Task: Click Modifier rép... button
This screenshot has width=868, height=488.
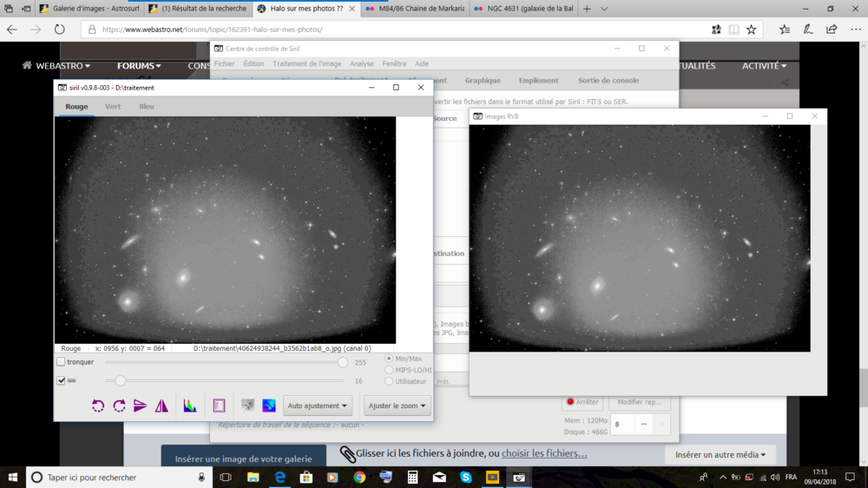Action: click(x=640, y=401)
